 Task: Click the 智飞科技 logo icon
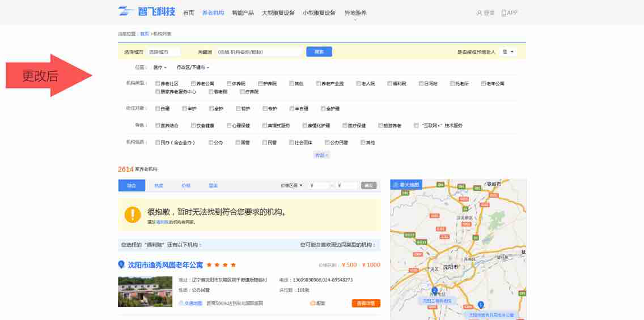tap(126, 12)
